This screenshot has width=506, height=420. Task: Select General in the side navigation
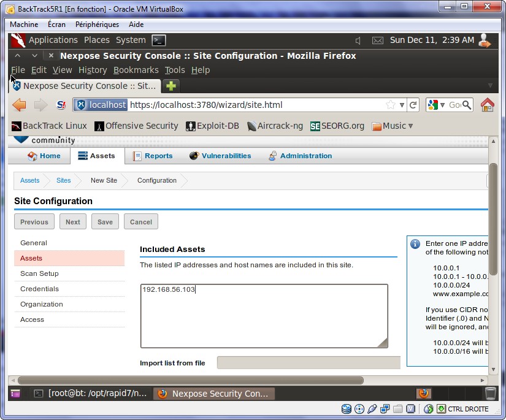pos(69,243)
